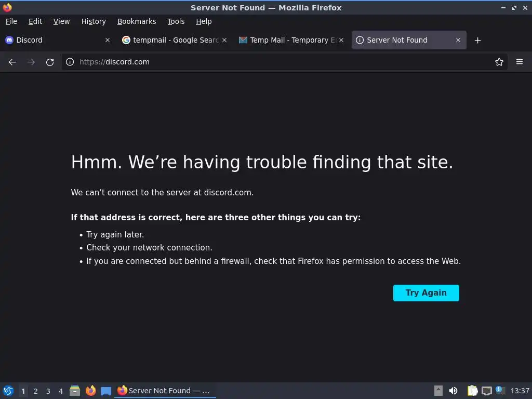The image size is (532, 399).
Task: Click the Try Again button
Action: tap(426, 293)
